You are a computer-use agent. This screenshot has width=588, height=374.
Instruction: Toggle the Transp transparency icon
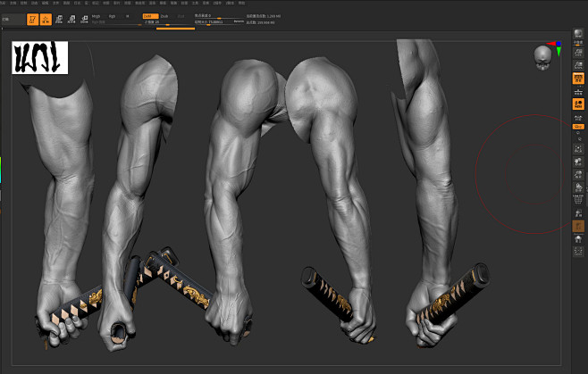tap(579, 213)
